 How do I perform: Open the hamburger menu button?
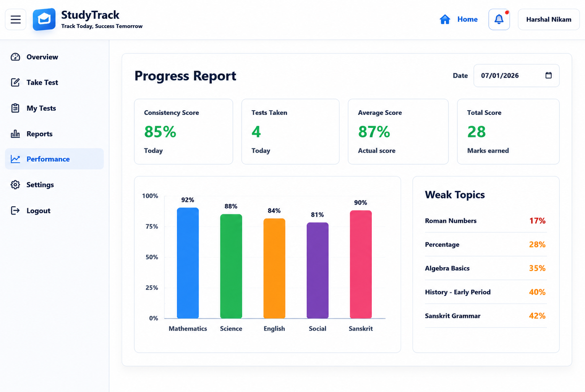click(16, 19)
